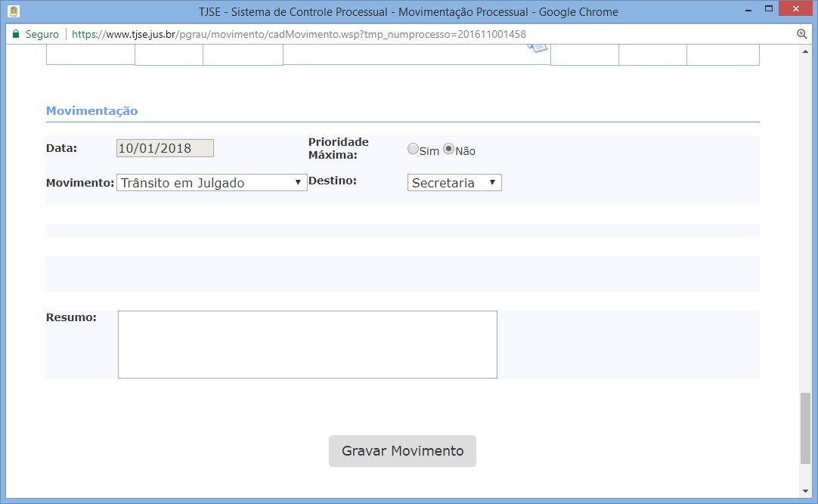Click the Gravar Movimento button
Image resolution: width=818 pixels, height=504 pixels.
click(x=402, y=451)
